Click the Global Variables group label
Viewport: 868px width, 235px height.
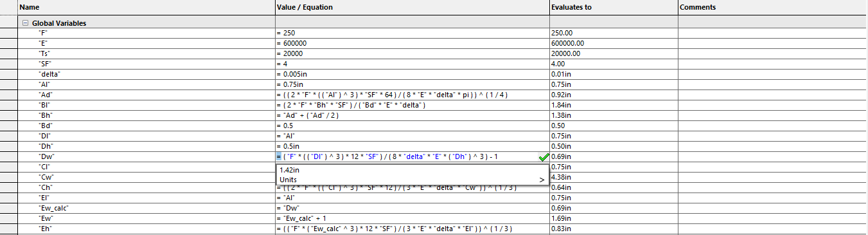point(59,23)
